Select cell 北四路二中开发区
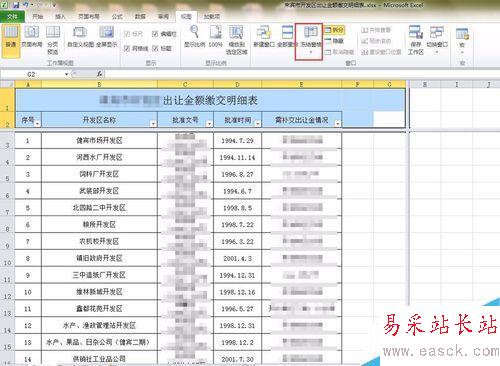The image size is (500, 366). (x=99, y=208)
